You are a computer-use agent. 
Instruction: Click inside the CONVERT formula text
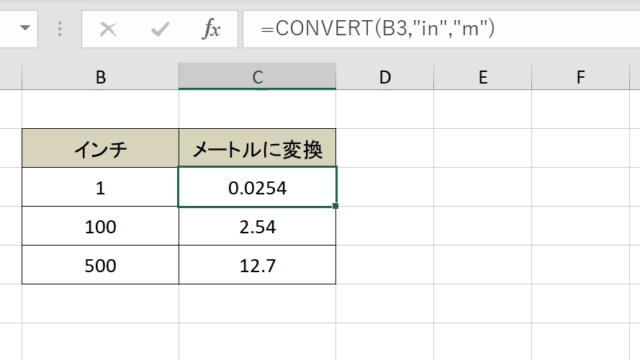click(378, 29)
